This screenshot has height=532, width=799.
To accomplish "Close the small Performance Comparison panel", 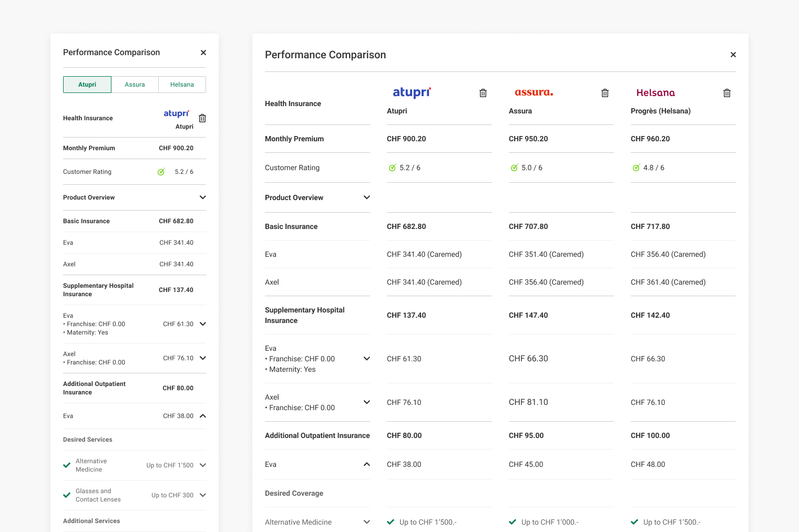I will [x=203, y=53].
